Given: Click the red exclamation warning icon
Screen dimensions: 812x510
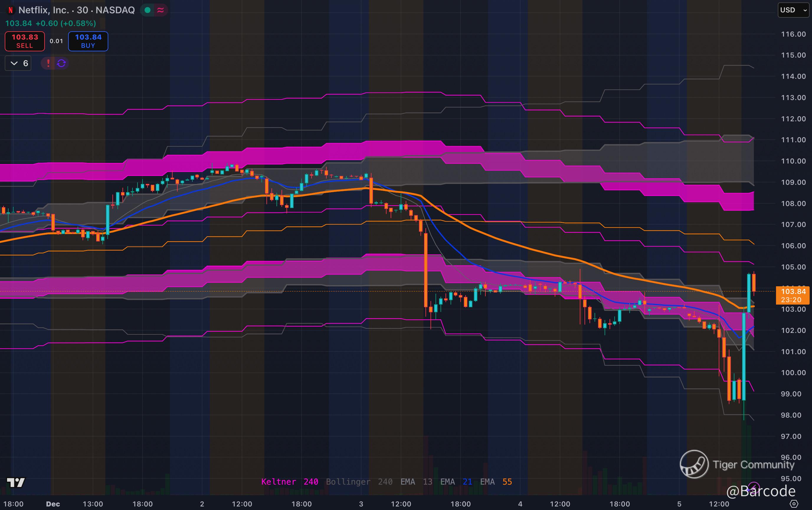Looking at the screenshot, I should pos(48,63).
